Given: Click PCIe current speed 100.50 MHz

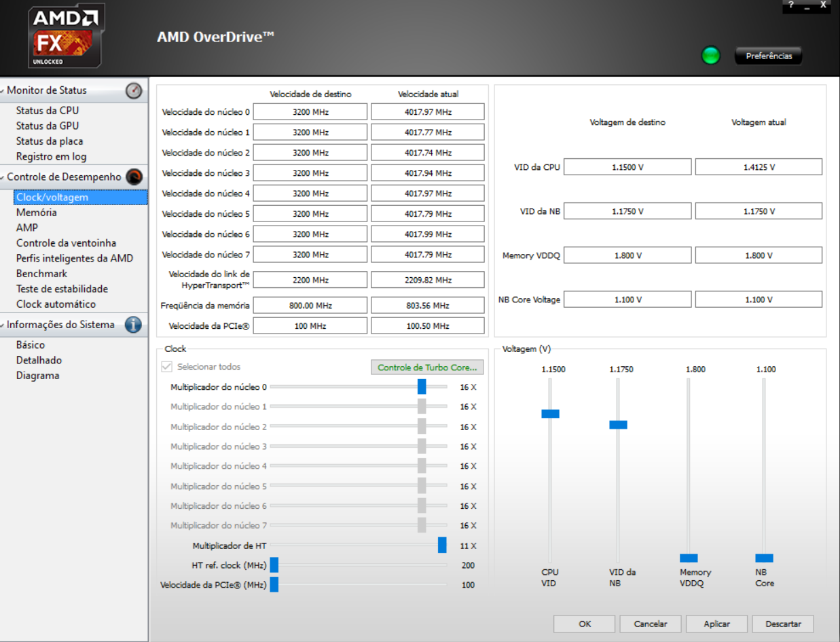Looking at the screenshot, I should (x=428, y=326).
